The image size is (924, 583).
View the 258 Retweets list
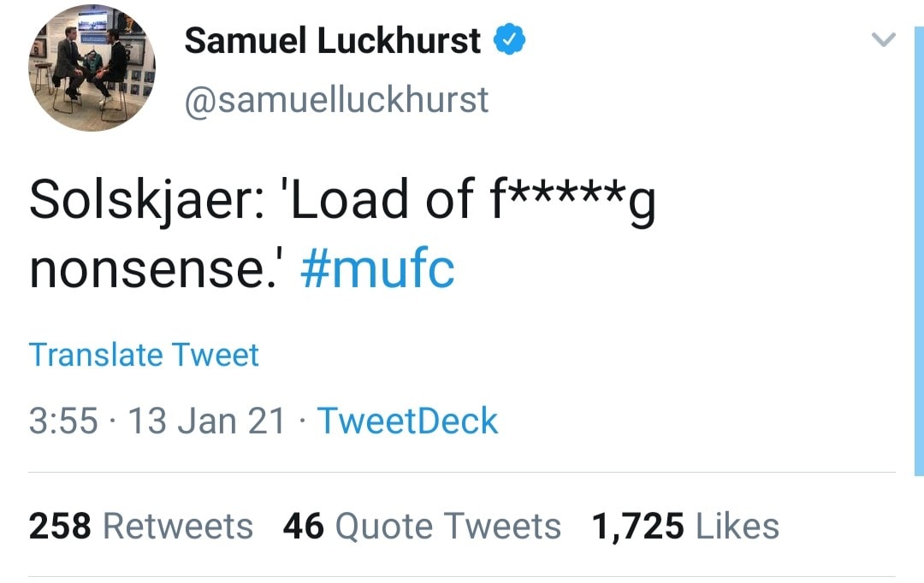pos(140,526)
